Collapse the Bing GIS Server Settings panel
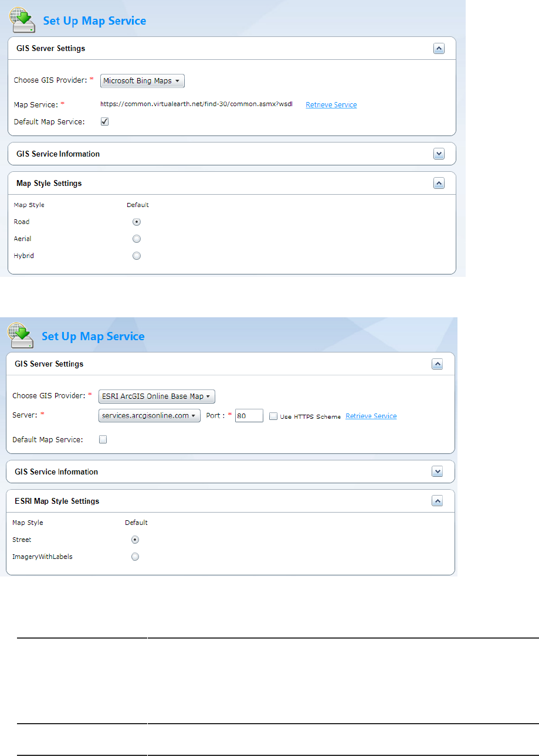539x756 pixels. [x=439, y=49]
